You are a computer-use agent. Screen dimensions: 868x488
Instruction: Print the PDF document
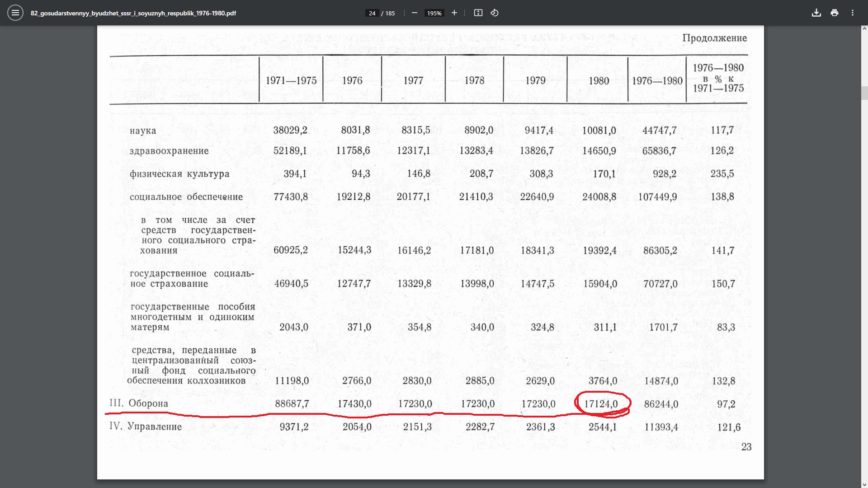[x=835, y=13]
